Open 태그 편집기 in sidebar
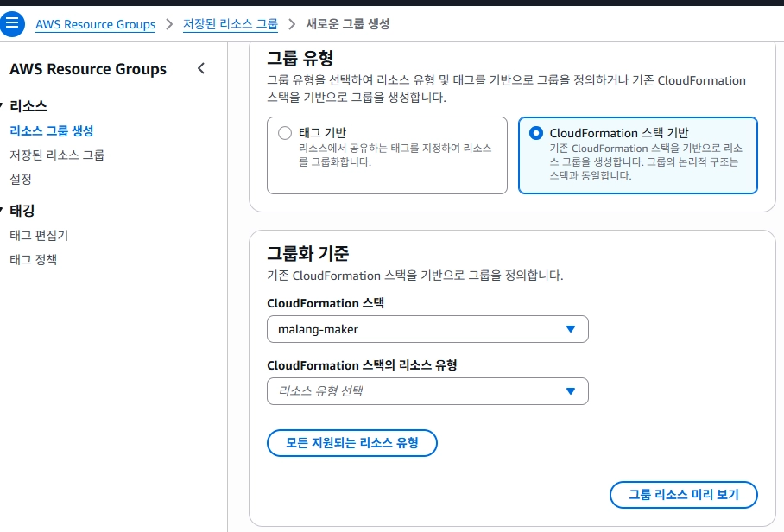Image resolution: width=784 pixels, height=532 pixels. 39,235
